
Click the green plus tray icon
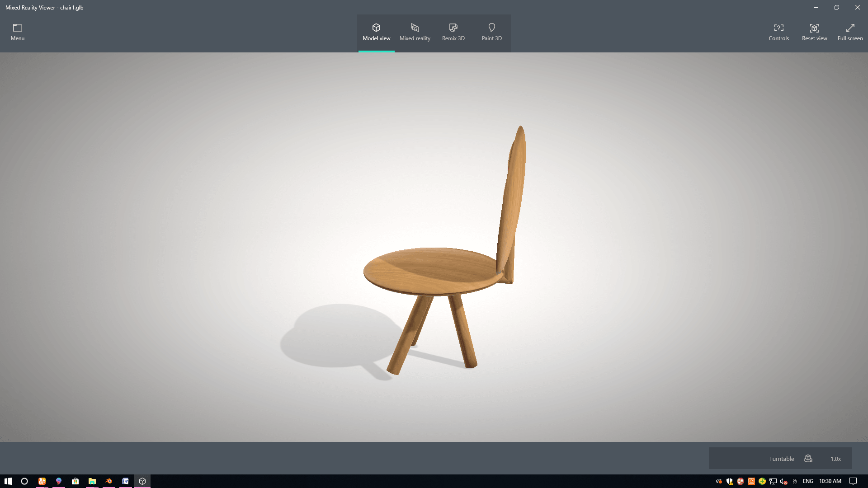[762, 481]
